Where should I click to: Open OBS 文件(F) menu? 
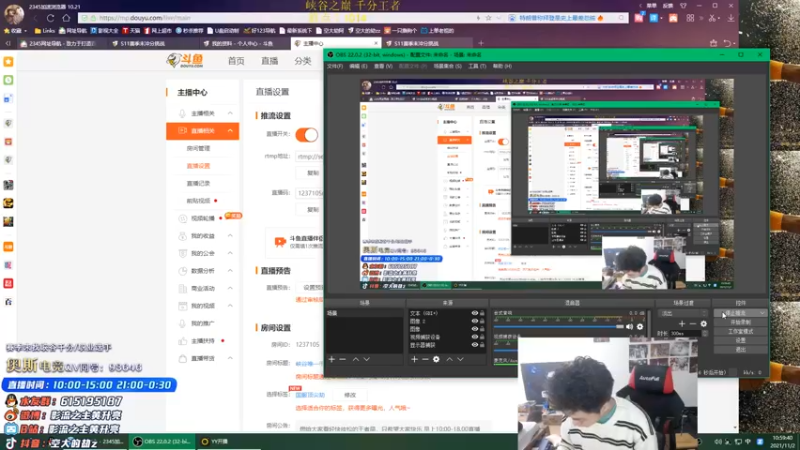[335, 66]
